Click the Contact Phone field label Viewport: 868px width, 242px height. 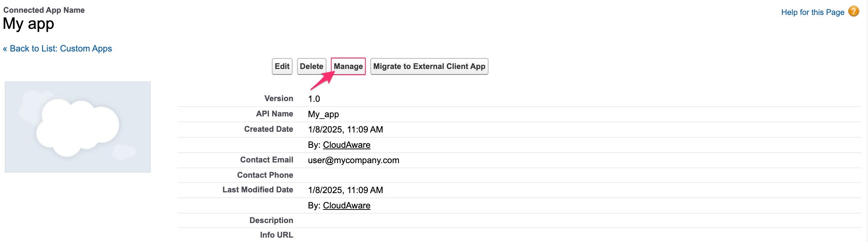point(265,175)
